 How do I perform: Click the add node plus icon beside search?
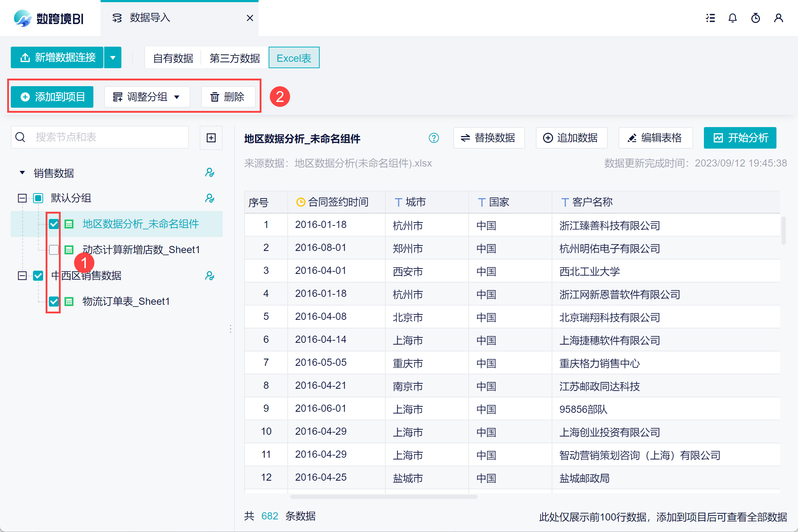click(x=211, y=138)
